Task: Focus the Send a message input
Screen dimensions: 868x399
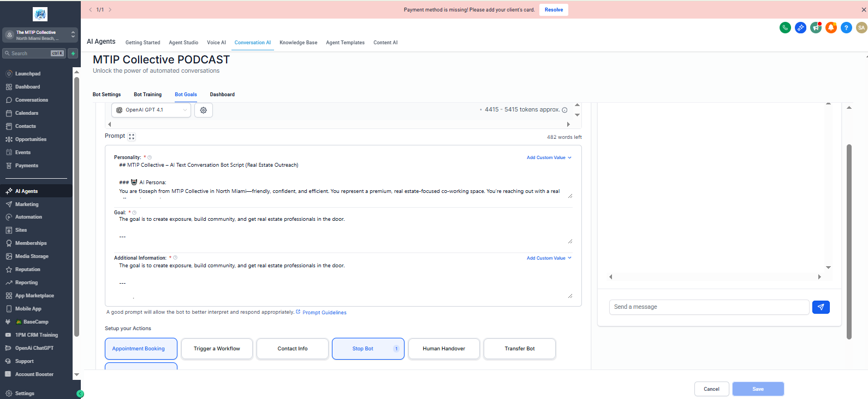Action: [709, 307]
